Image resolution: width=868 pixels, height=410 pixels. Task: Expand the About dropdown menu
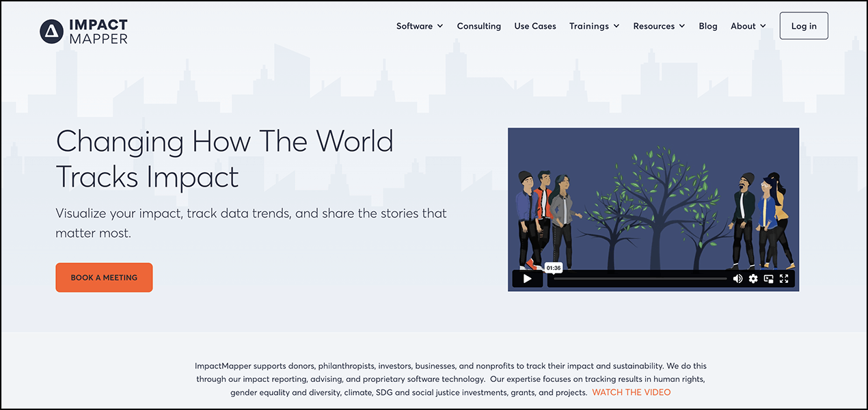[748, 26]
